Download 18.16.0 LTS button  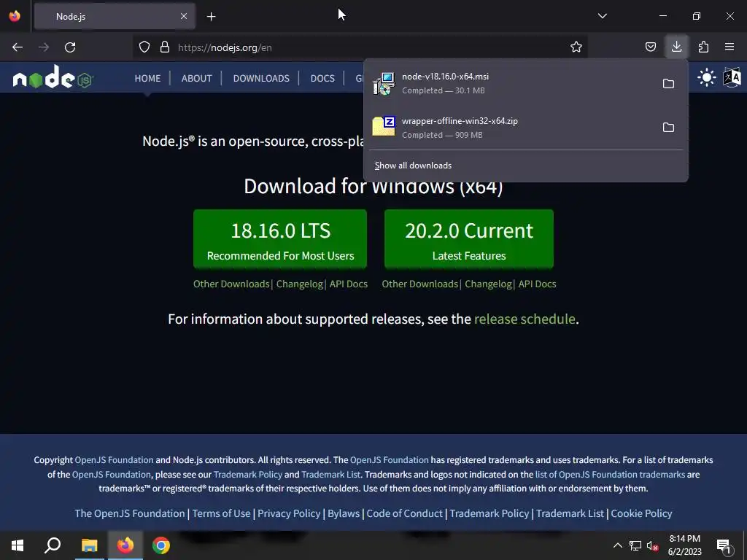(x=280, y=239)
